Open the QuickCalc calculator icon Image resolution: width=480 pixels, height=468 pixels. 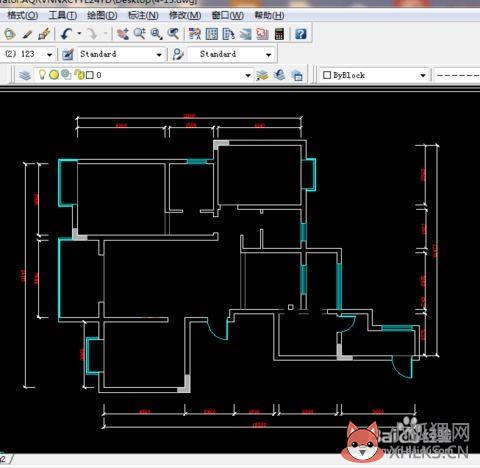[279, 34]
